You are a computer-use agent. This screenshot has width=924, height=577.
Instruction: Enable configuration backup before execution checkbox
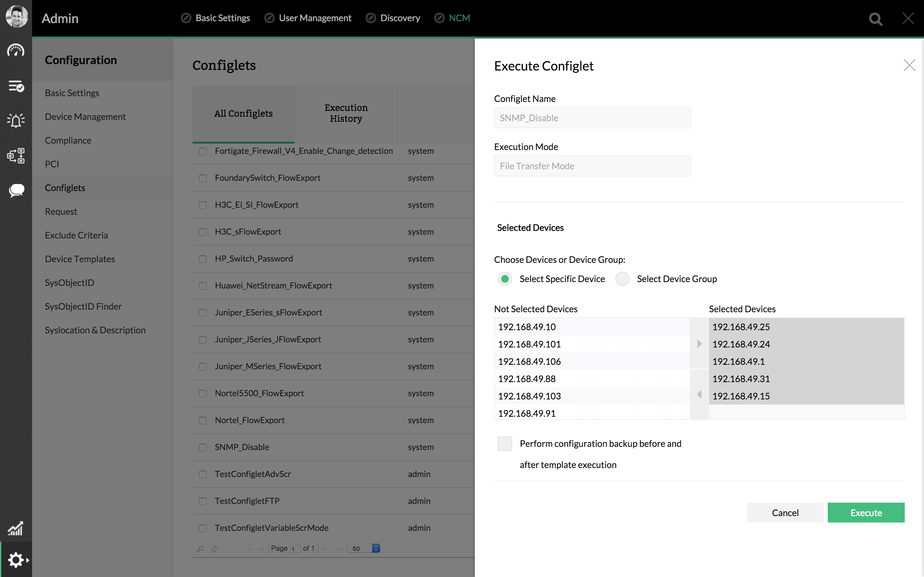coord(505,444)
